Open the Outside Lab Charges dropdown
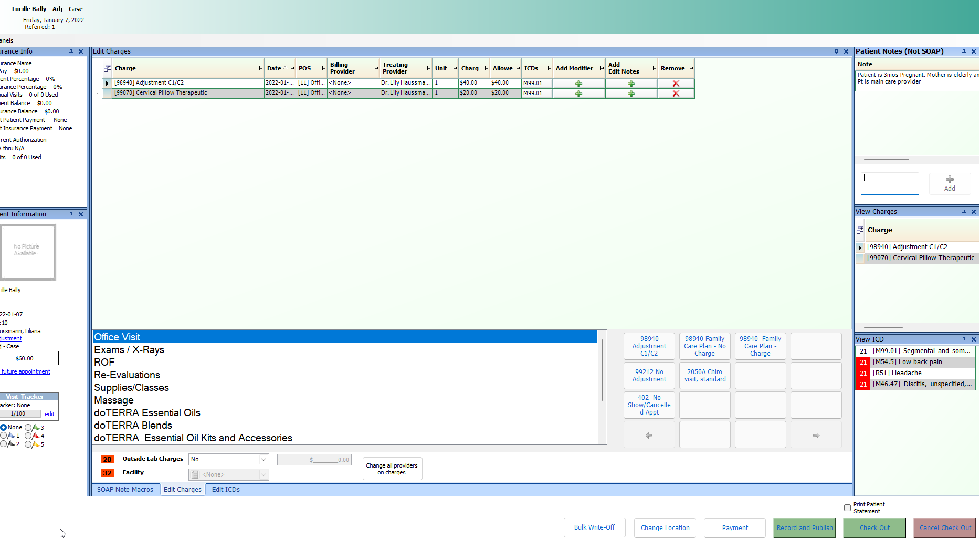980x538 pixels. [x=263, y=459]
